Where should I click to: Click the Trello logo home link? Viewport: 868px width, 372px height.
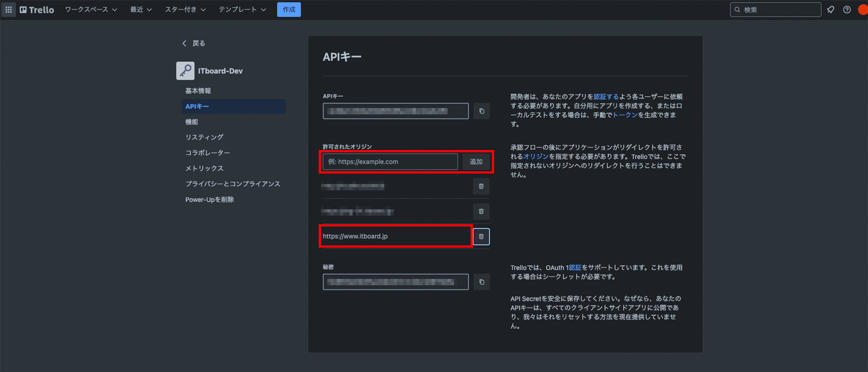tap(37, 9)
